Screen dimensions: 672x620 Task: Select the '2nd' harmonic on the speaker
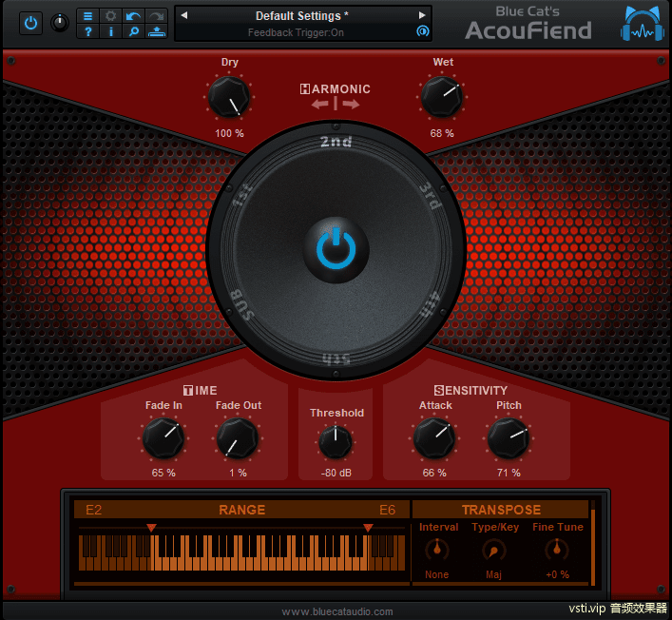tap(336, 142)
